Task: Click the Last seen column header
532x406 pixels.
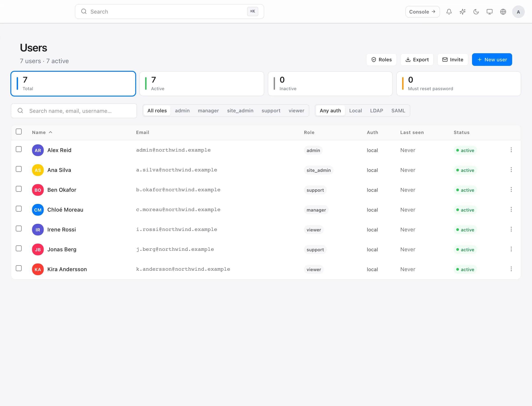Action: [x=412, y=132]
